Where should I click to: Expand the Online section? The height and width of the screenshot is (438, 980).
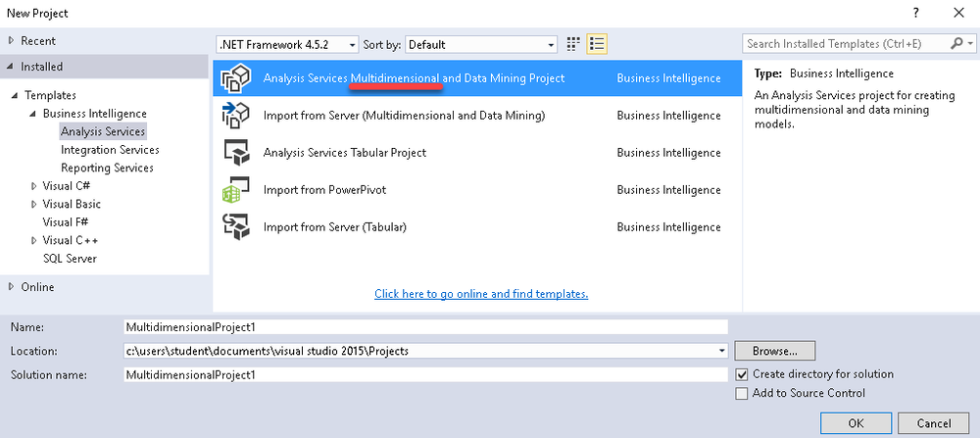(11, 287)
